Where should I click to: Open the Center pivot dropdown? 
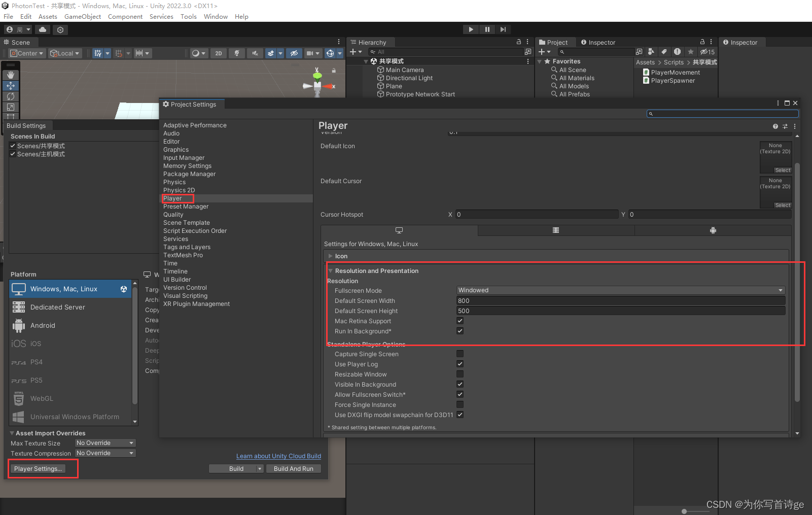(27, 53)
